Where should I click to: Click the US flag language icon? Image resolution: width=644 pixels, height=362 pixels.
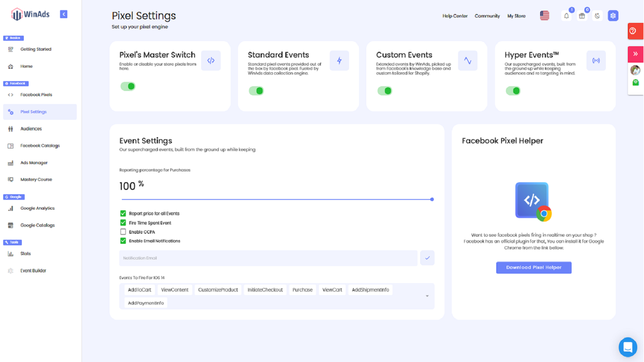tap(545, 16)
